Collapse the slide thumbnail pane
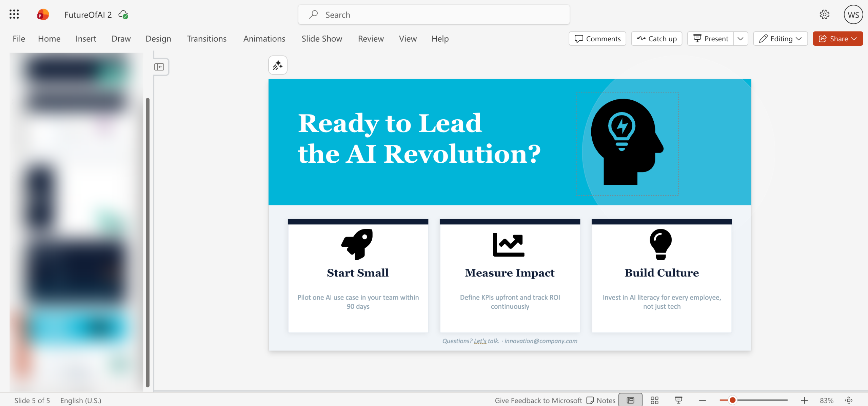Image resolution: width=868 pixels, height=406 pixels. click(159, 67)
